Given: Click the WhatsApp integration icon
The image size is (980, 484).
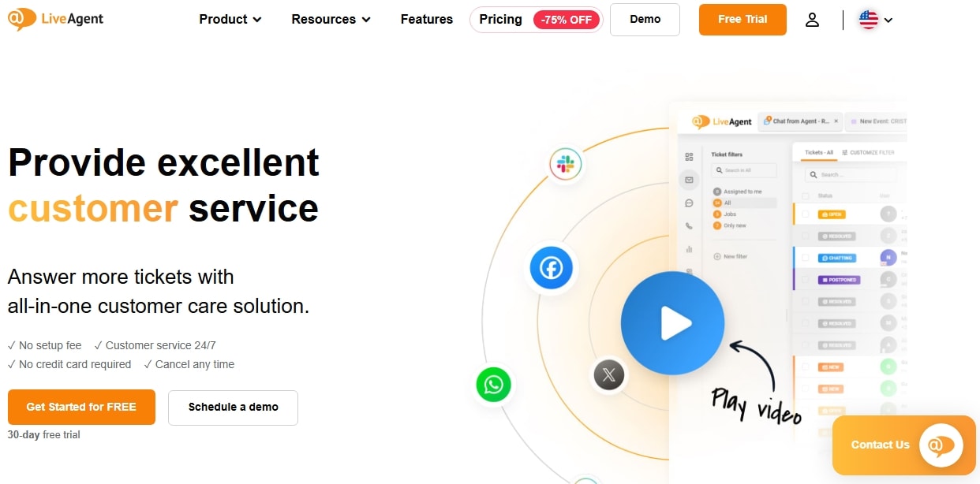Looking at the screenshot, I should click(x=493, y=385).
